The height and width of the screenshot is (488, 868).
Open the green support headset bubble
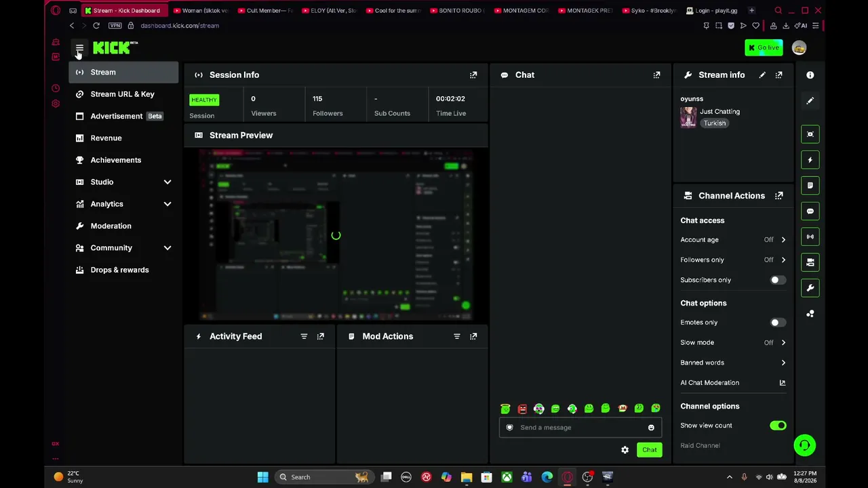tap(804, 445)
